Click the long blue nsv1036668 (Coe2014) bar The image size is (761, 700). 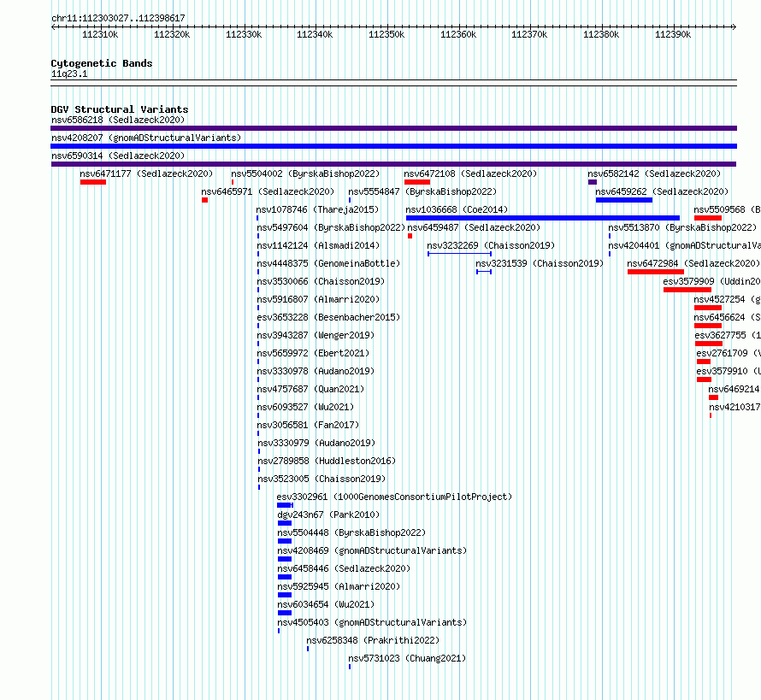(543, 218)
